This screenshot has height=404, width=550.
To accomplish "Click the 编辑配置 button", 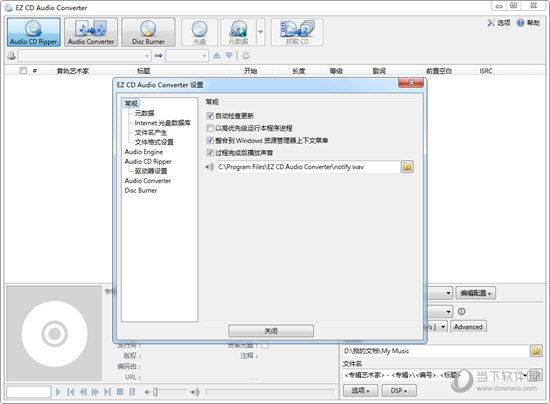I will point(475,293).
